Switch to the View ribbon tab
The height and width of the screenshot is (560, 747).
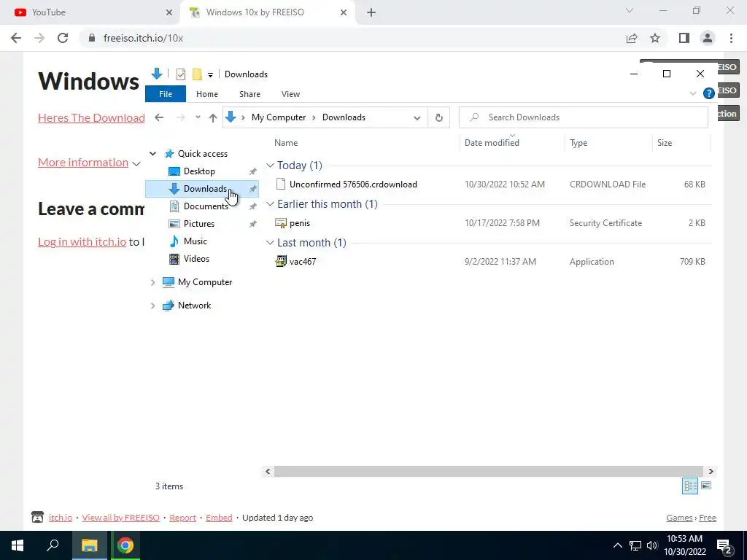click(290, 94)
